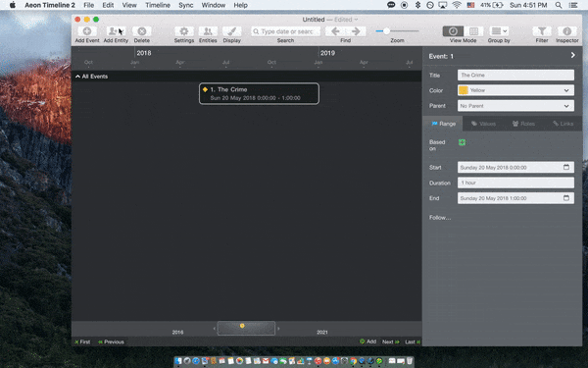Open the Entities panel icon
Screen dimensions: 588x368
208,31
